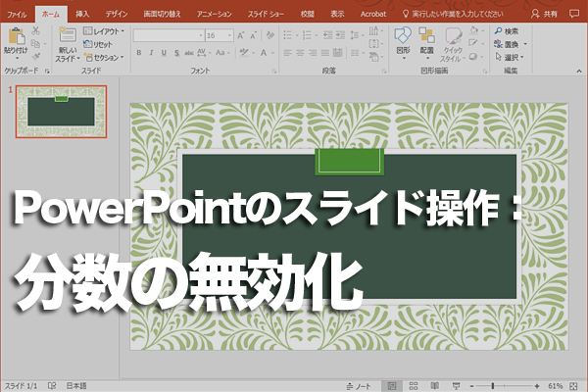Click the increase indent level icon
Screen dimensions: 588x392
pyautogui.click(x=340, y=35)
